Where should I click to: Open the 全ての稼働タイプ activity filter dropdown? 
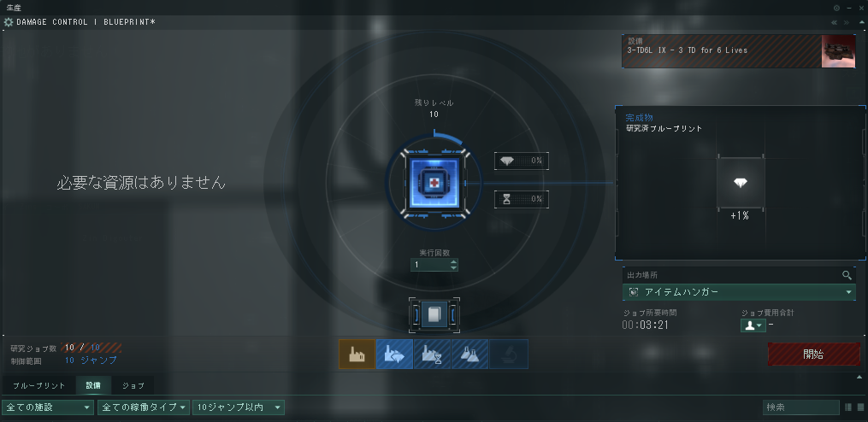(144, 407)
